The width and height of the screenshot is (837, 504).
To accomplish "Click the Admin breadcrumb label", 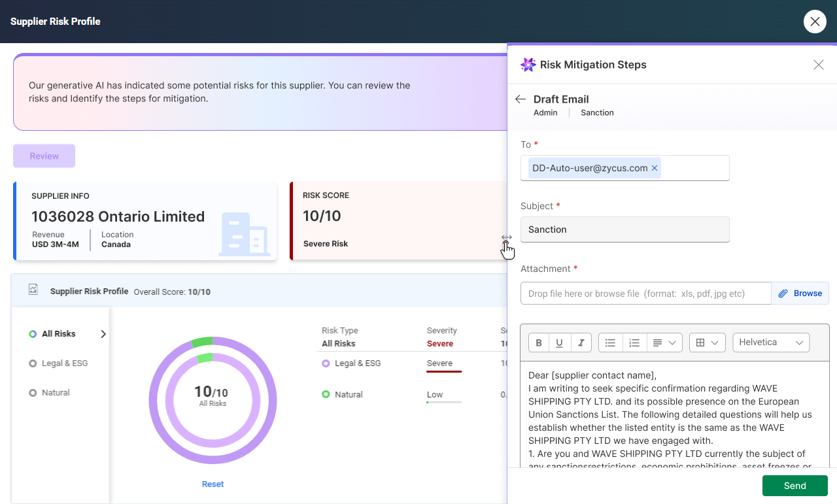I will pos(545,112).
